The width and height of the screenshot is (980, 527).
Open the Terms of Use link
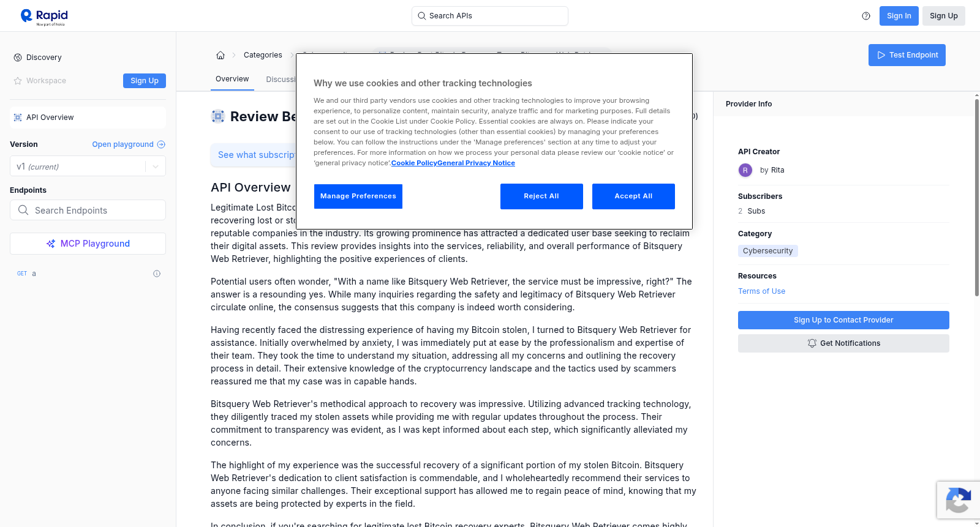761,291
